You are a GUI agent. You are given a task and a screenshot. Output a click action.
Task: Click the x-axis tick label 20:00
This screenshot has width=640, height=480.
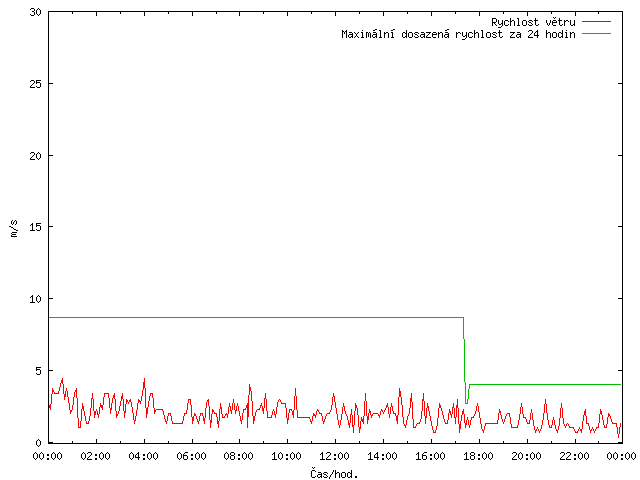point(526,456)
